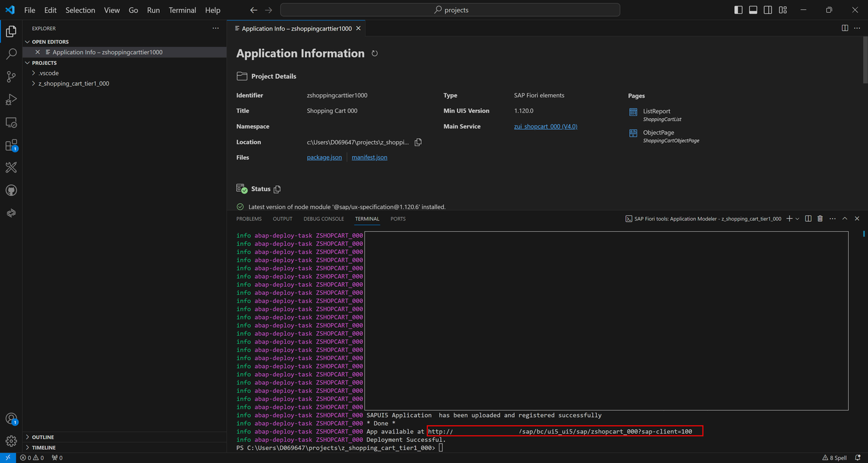
Task: Open the SAP Fiori tools view
Action: [11, 168]
